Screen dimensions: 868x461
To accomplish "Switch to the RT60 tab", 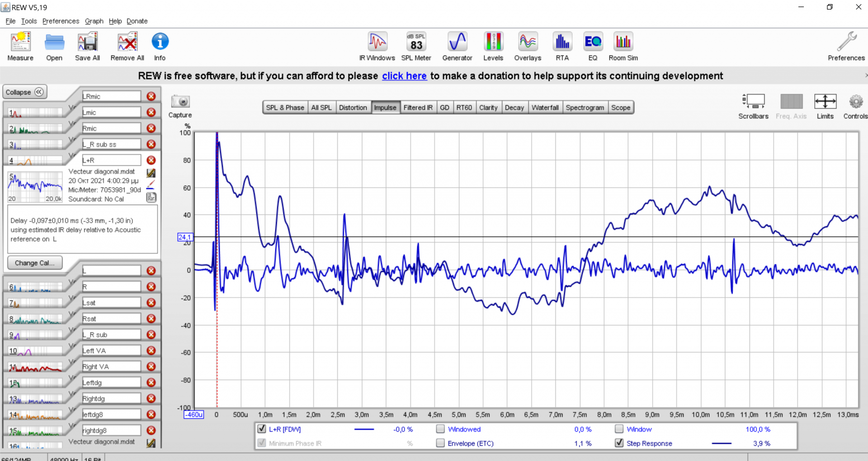I will coord(464,108).
